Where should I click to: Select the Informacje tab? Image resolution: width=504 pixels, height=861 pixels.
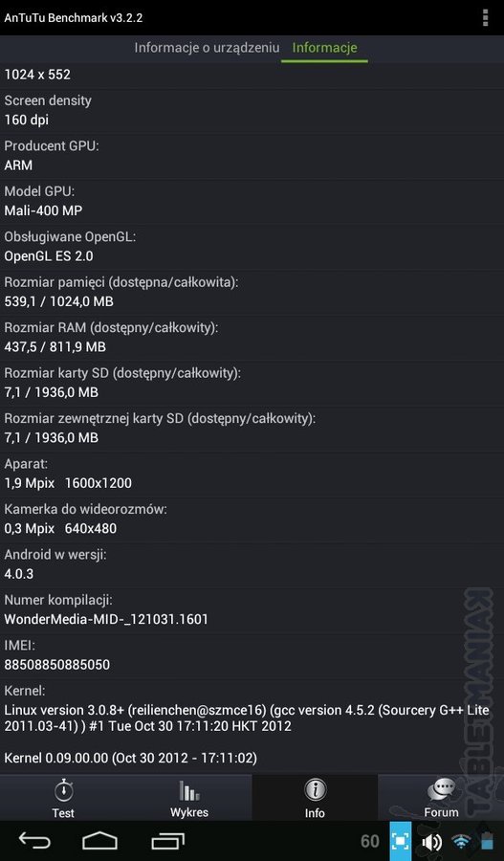(x=324, y=48)
